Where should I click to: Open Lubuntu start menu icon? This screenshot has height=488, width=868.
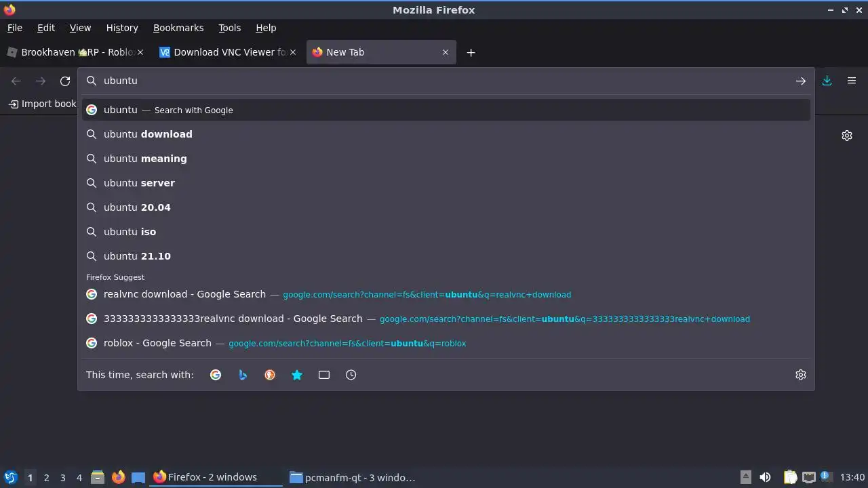[x=10, y=477]
